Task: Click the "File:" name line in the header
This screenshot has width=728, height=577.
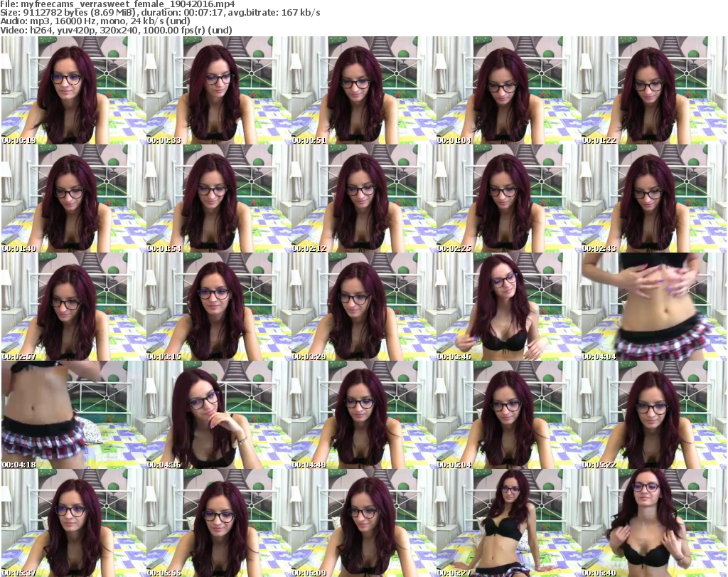Action: pos(117,4)
